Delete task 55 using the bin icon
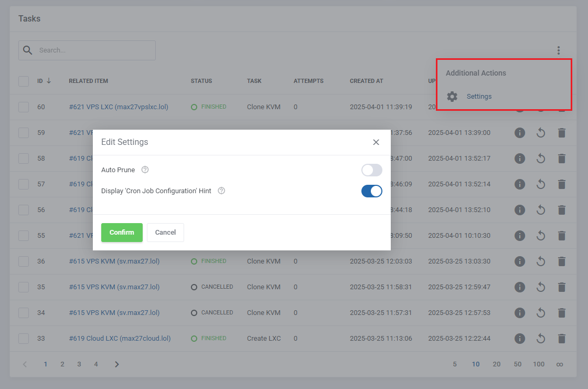The width and height of the screenshot is (588, 389). pos(561,235)
